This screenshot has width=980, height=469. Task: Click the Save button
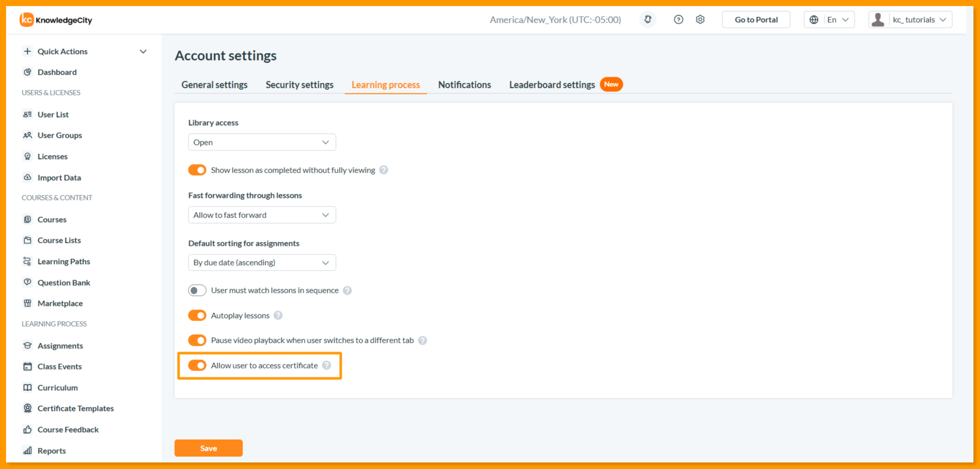[x=209, y=448]
